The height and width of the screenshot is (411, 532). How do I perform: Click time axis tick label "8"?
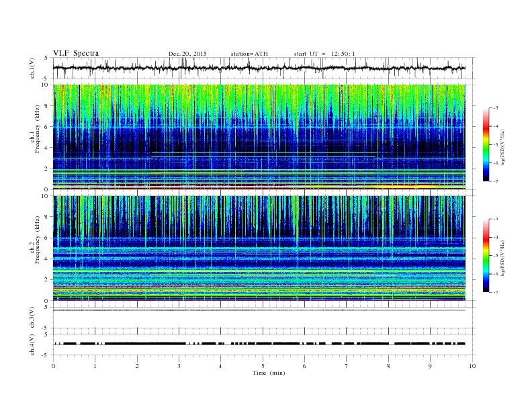tap(388, 366)
